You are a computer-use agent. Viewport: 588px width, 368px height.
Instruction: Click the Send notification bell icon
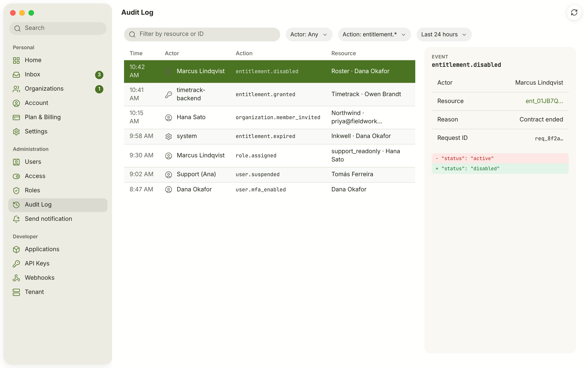pyautogui.click(x=16, y=219)
